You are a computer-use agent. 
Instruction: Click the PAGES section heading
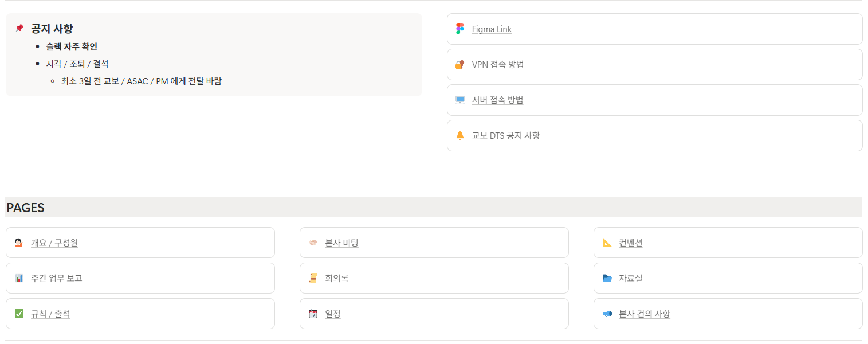click(26, 208)
